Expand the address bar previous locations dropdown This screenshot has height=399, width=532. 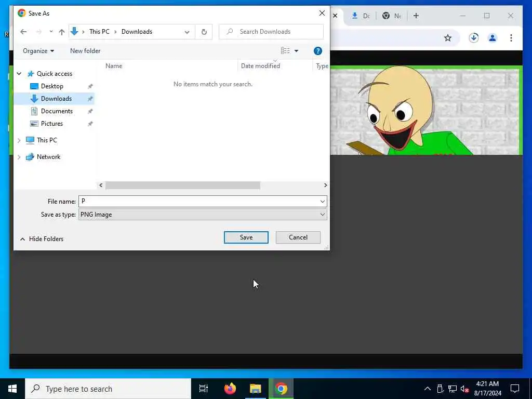(187, 32)
